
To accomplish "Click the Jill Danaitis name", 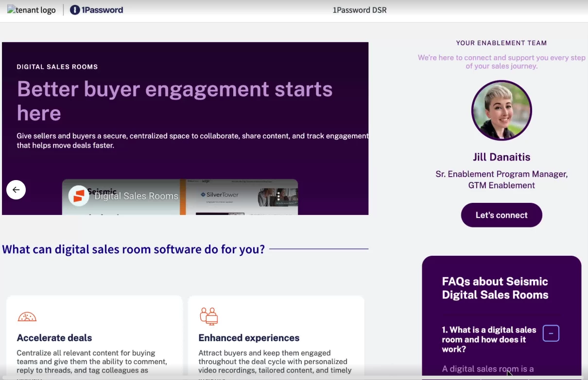I will click(x=502, y=157).
